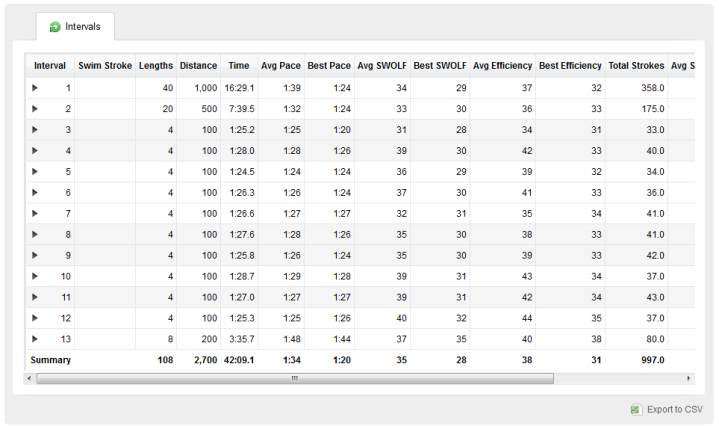
Task: Click the green refresh icon on Intervals tab
Action: 55,27
